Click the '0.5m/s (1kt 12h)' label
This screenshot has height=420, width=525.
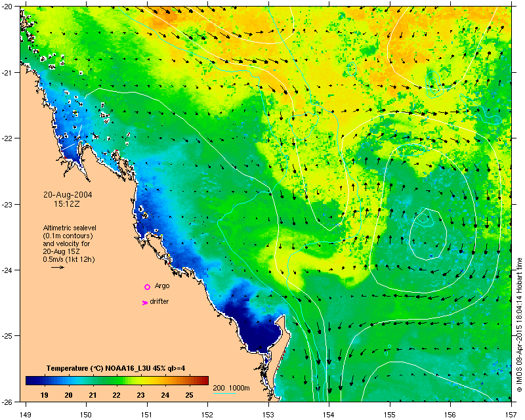(x=69, y=259)
